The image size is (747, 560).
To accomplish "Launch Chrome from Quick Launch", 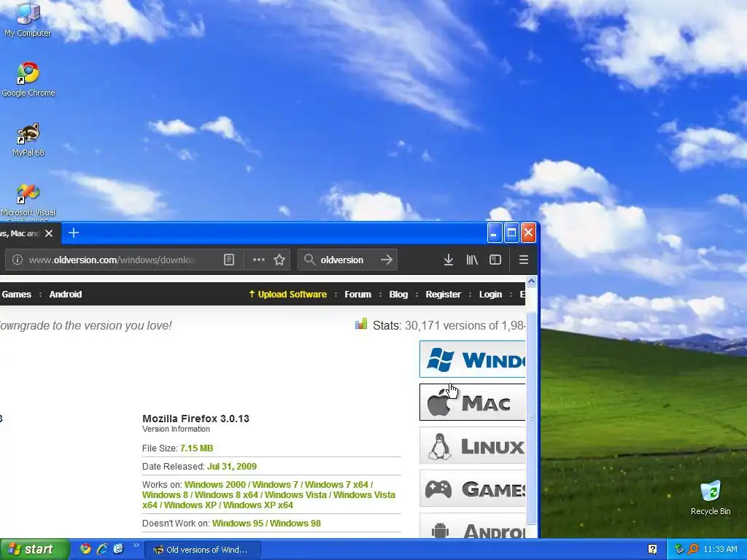I will tap(85, 549).
